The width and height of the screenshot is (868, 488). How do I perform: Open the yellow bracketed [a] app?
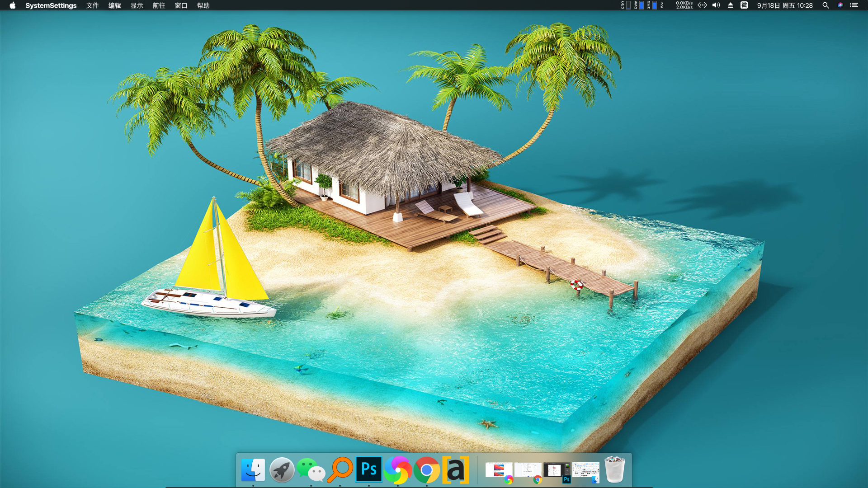pos(457,470)
